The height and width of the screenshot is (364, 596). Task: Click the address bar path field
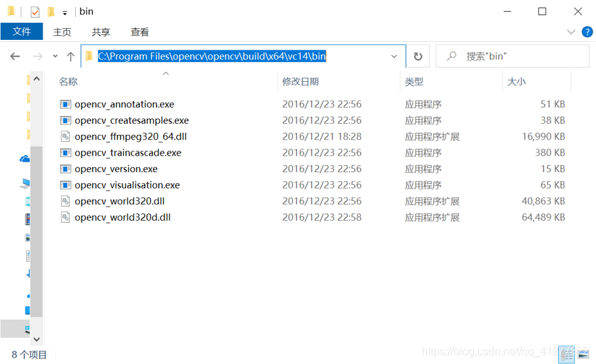click(243, 56)
